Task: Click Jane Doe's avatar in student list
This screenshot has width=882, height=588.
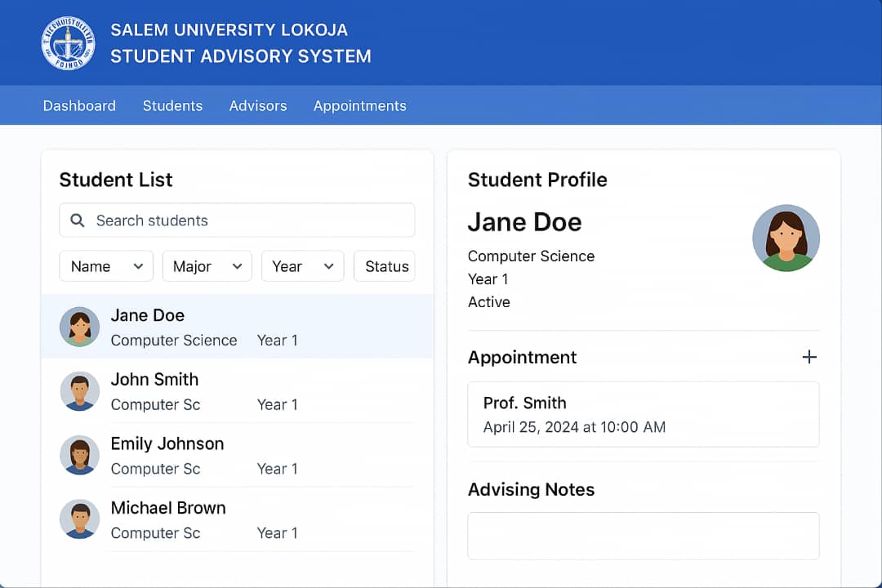Action: point(79,327)
